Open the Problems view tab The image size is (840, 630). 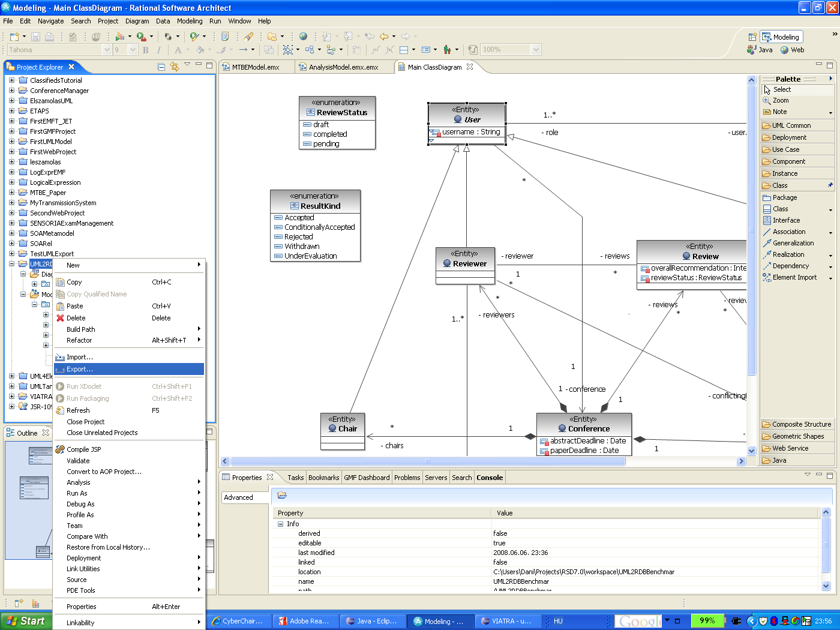(x=407, y=478)
